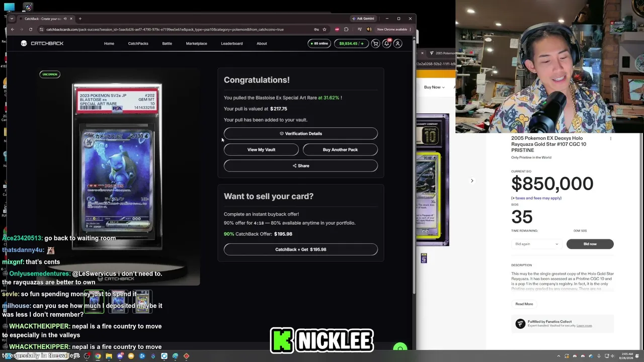Click the Bid now button
This screenshot has height=362, width=644.
pos(590,244)
